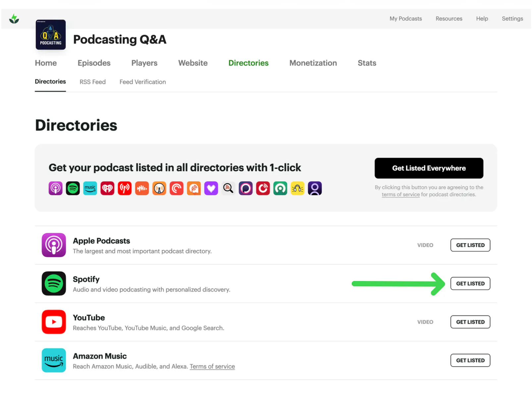Click Get Listed for Apple Podcasts

click(x=470, y=245)
